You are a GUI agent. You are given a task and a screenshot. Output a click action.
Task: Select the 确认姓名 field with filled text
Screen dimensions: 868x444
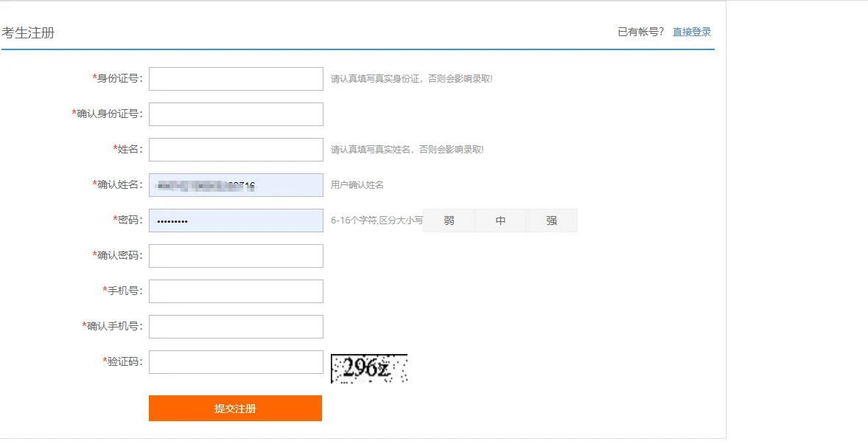tap(236, 185)
